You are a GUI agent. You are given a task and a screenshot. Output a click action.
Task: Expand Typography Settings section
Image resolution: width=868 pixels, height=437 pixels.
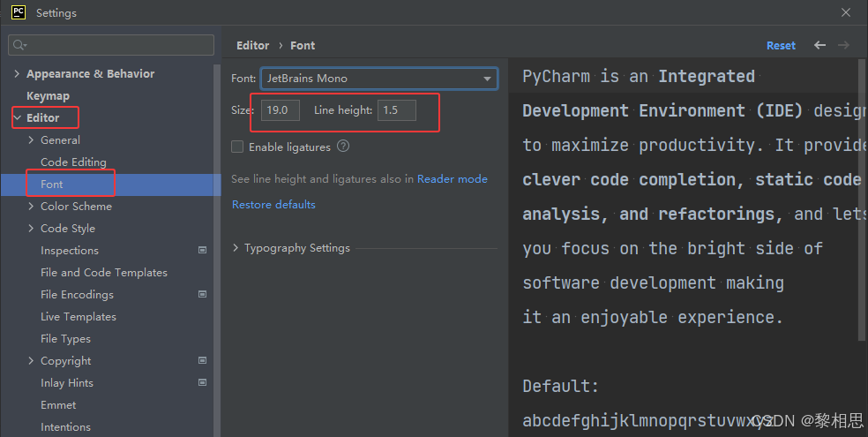(x=236, y=248)
